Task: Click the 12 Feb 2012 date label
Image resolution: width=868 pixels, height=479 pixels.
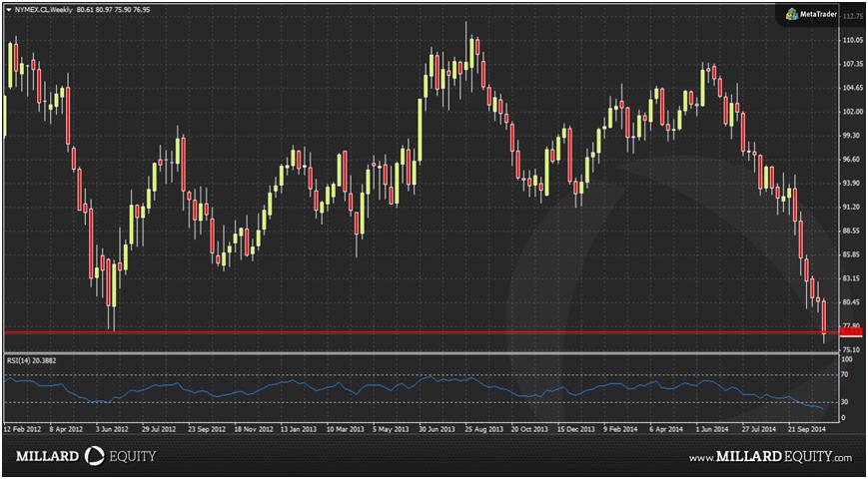Action: pos(22,429)
